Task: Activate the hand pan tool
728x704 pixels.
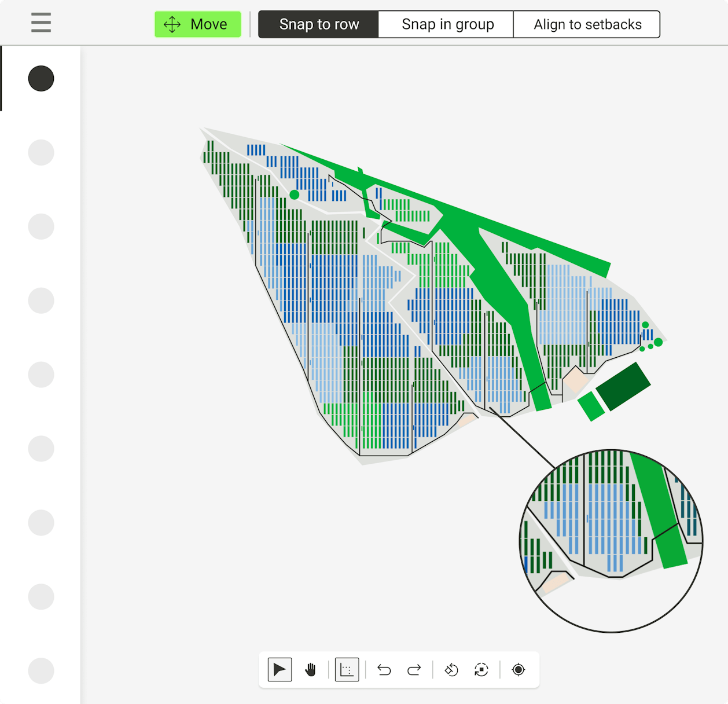Action: [311, 670]
